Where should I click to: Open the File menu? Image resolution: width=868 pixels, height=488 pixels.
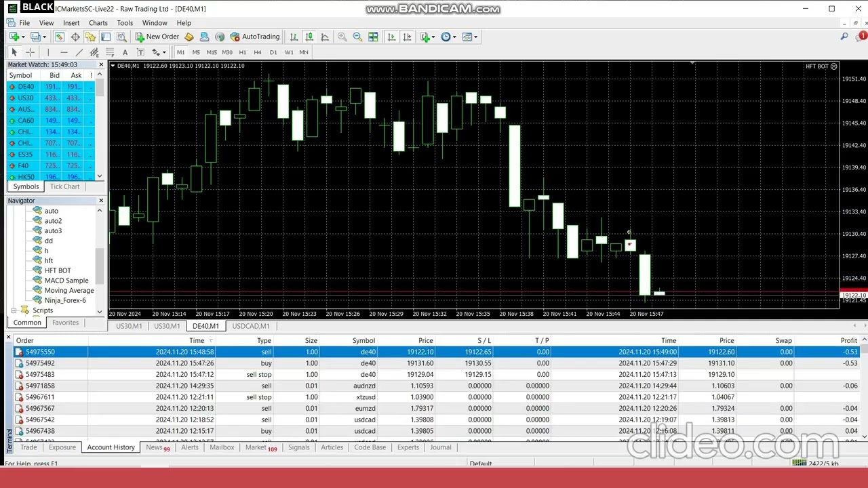(x=24, y=23)
